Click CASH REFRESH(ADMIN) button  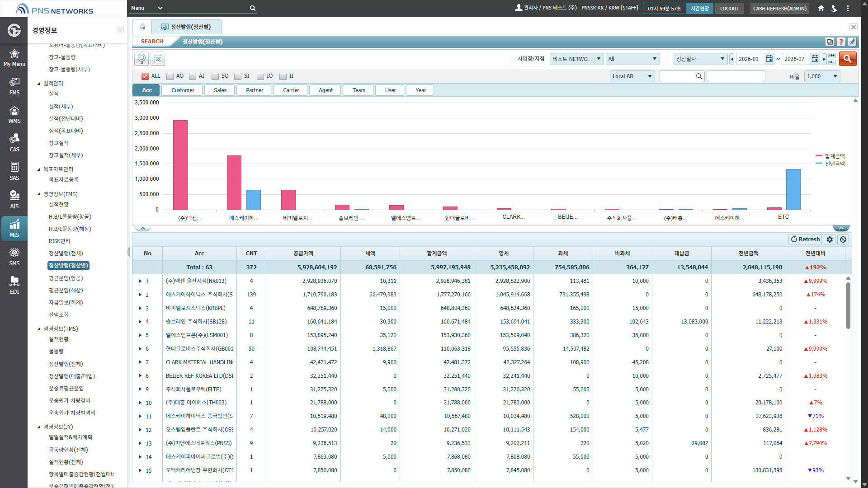[x=779, y=9]
